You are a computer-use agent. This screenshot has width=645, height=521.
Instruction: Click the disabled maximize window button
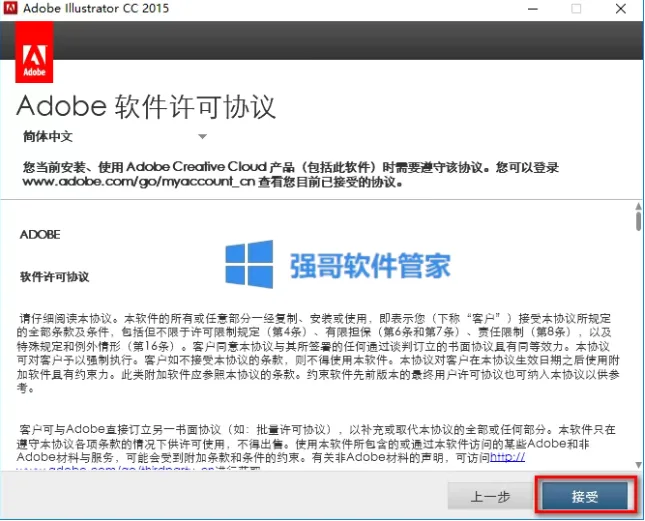click(x=576, y=9)
